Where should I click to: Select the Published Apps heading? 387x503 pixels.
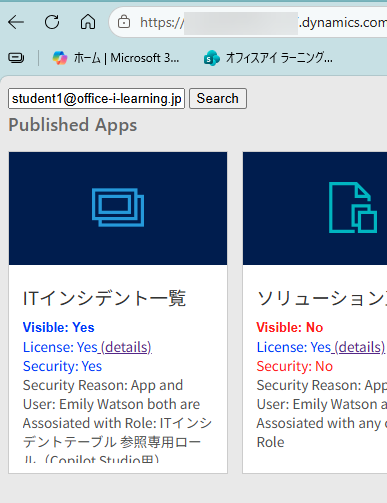tap(73, 125)
